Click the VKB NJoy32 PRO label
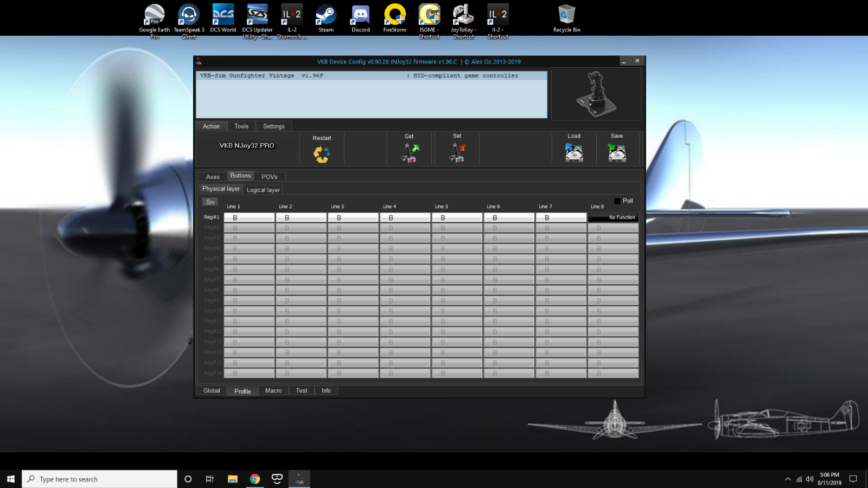 [x=247, y=146]
